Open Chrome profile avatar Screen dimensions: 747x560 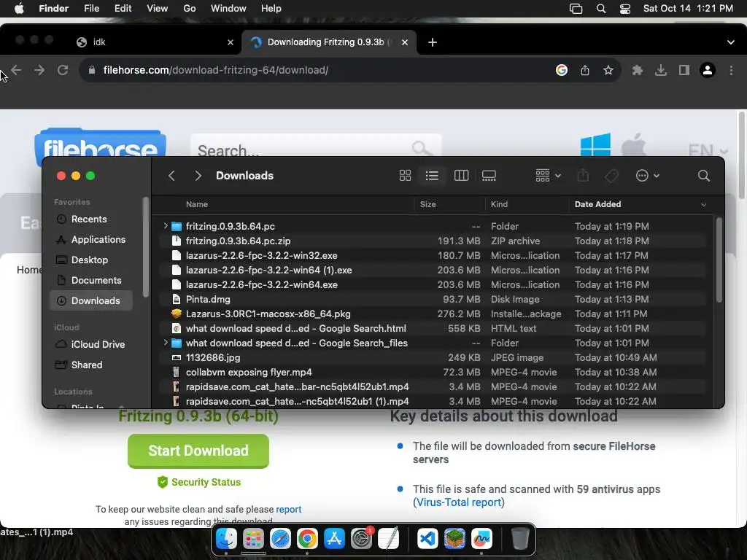[708, 71]
